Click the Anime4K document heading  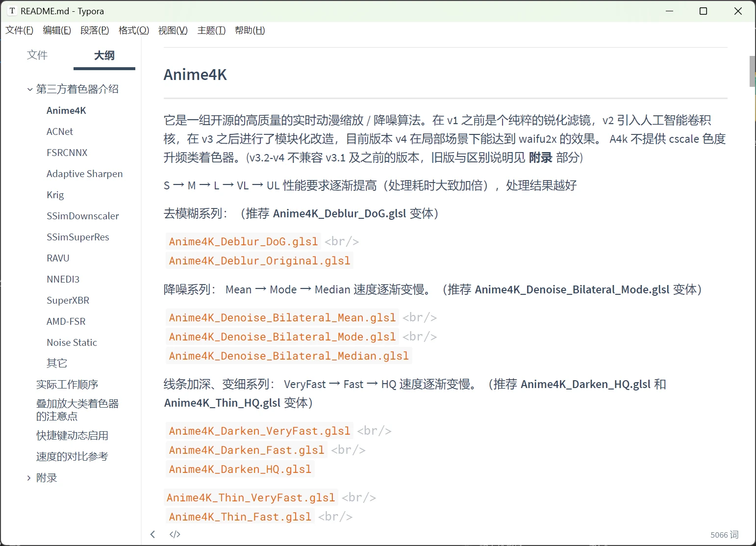(195, 75)
